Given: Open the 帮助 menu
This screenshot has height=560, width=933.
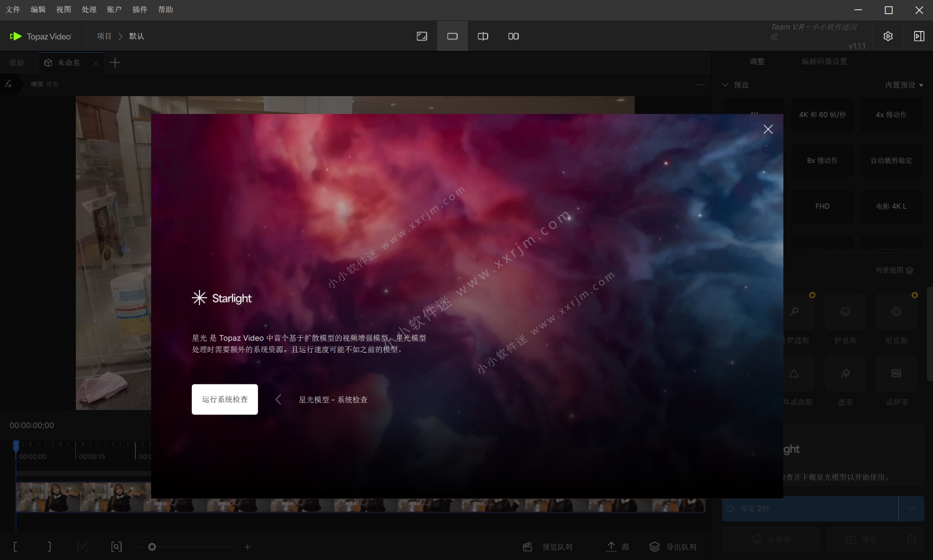Looking at the screenshot, I should coord(165,9).
